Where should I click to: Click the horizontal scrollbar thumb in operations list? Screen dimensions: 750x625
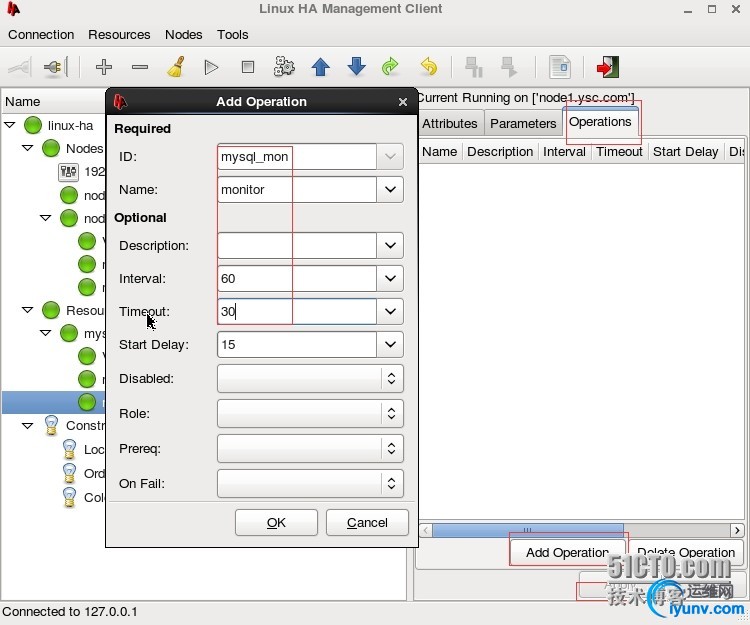click(x=528, y=530)
